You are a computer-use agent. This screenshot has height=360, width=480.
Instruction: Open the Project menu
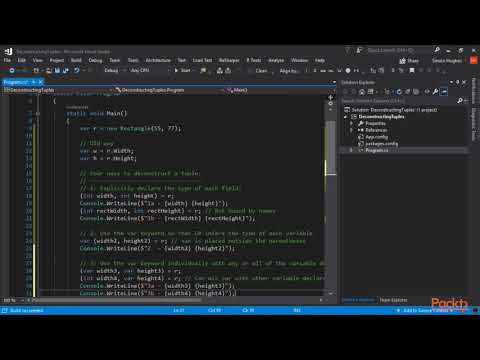click(x=57, y=60)
